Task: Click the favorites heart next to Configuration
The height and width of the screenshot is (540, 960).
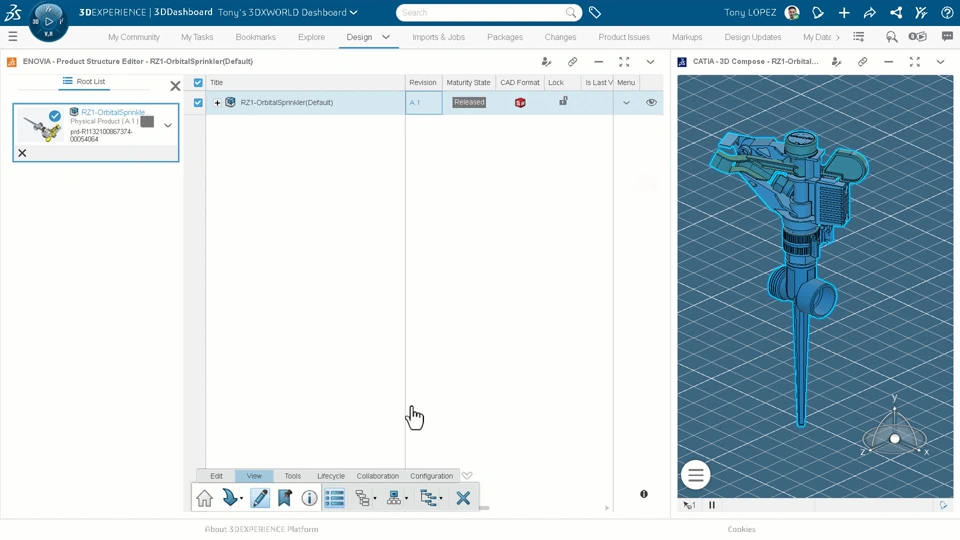Action: (x=467, y=476)
